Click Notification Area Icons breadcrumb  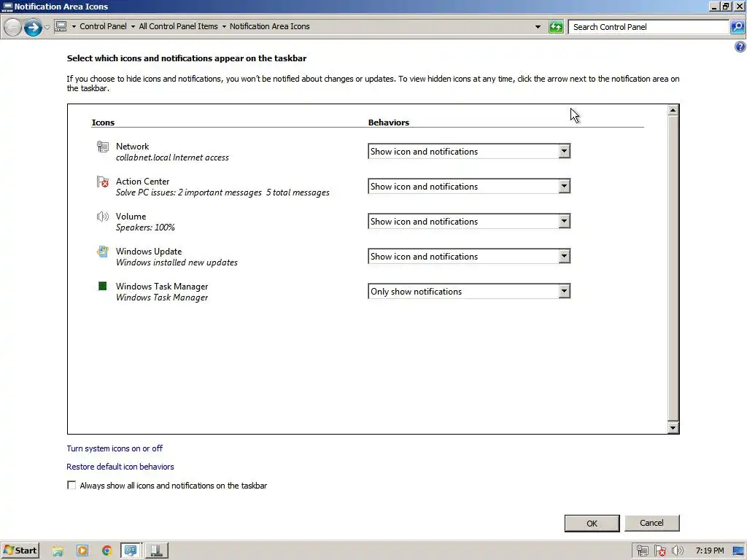[270, 26]
